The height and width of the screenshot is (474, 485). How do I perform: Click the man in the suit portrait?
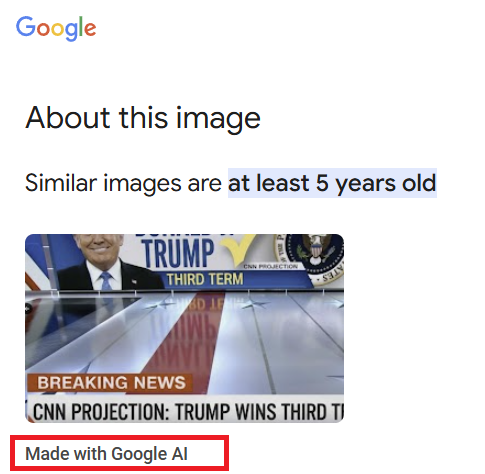[108, 262]
